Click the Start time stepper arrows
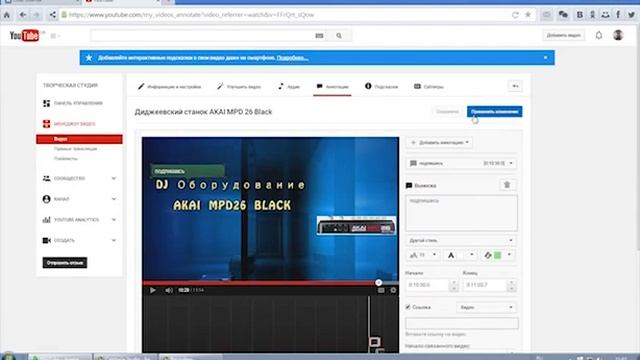This screenshot has height=360, width=640. [x=453, y=285]
